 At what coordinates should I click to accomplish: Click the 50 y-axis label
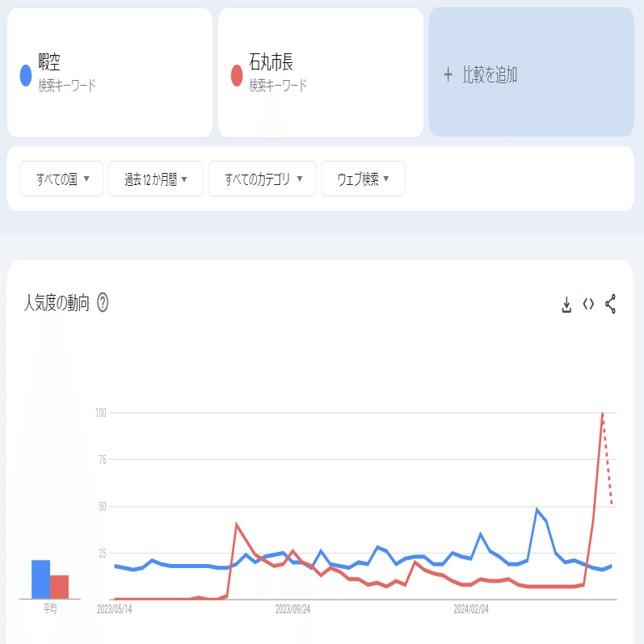coord(103,507)
